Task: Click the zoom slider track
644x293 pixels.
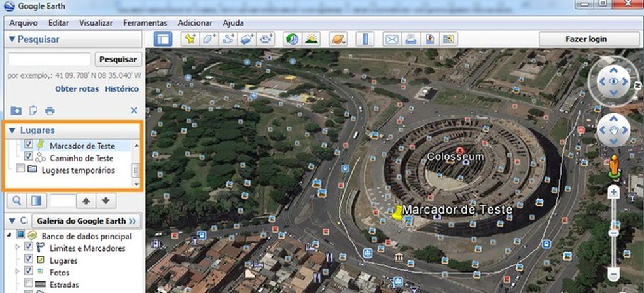Action: point(614,233)
